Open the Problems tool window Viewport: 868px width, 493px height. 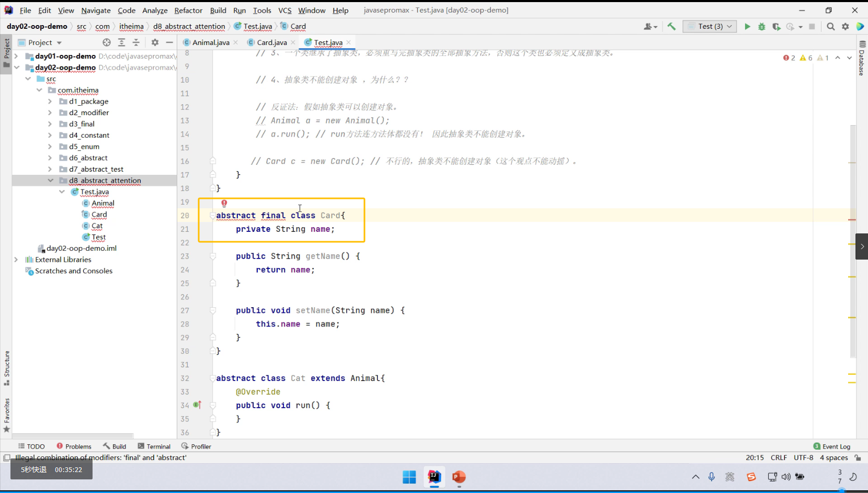click(74, 446)
